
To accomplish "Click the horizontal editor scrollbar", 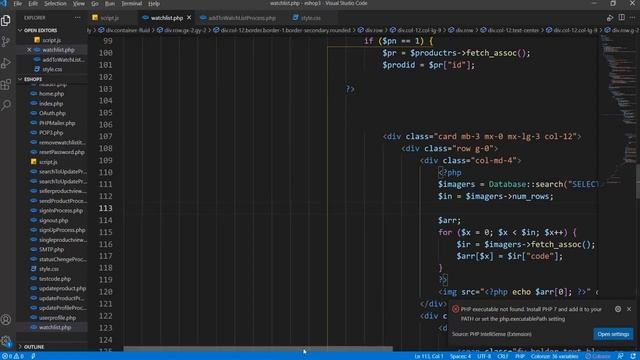I will click(x=258, y=349).
